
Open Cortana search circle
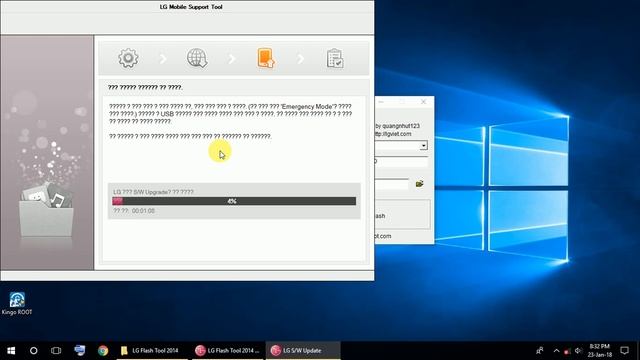(33, 351)
